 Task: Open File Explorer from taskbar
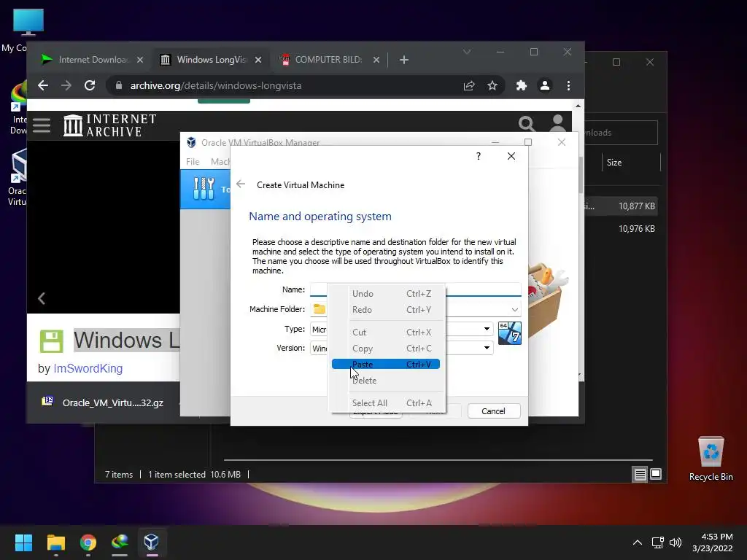tap(55, 542)
